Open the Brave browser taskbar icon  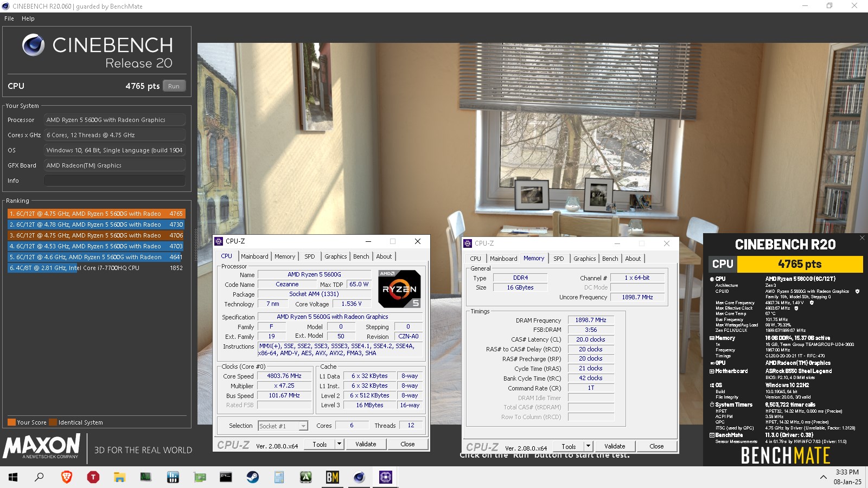(x=67, y=477)
